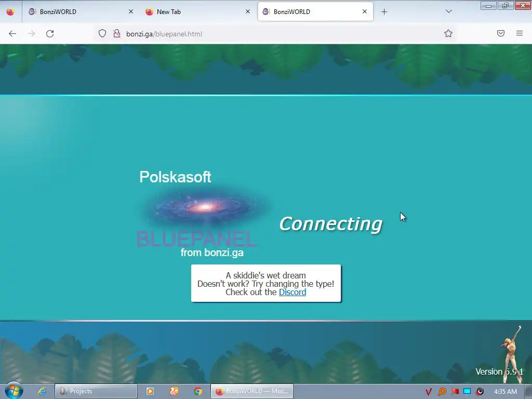Image resolution: width=532 pixels, height=399 pixels.
Task: Open the Windows Start orb
Action: [x=14, y=391]
